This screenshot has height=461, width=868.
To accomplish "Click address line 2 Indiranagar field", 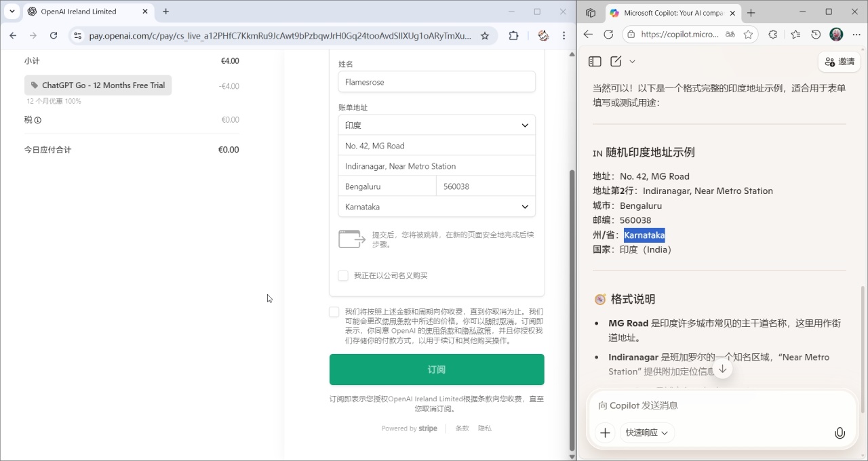I will tap(437, 166).
